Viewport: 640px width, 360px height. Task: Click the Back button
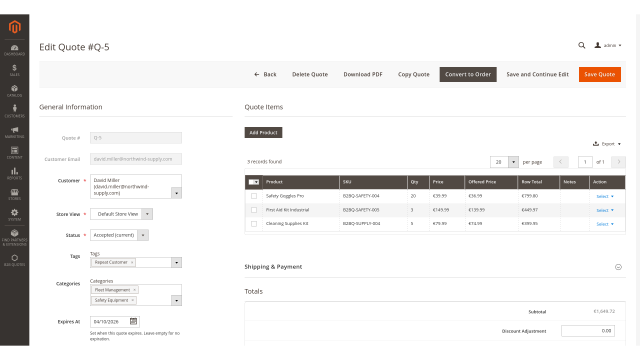click(x=265, y=75)
